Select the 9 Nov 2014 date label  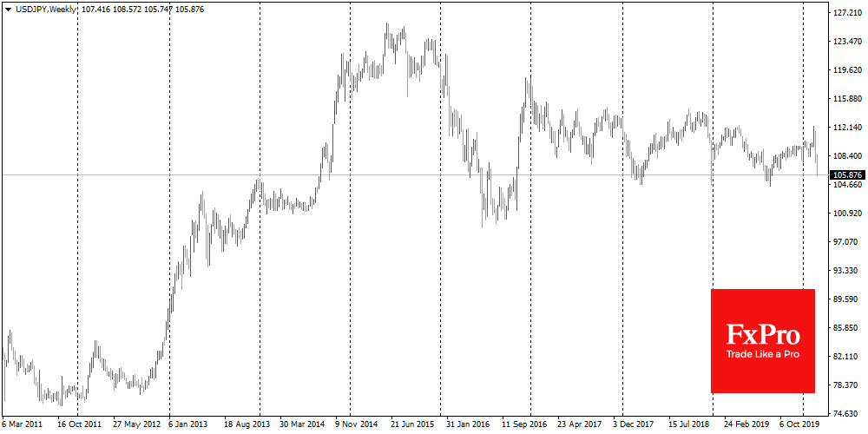[x=355, y=425]
